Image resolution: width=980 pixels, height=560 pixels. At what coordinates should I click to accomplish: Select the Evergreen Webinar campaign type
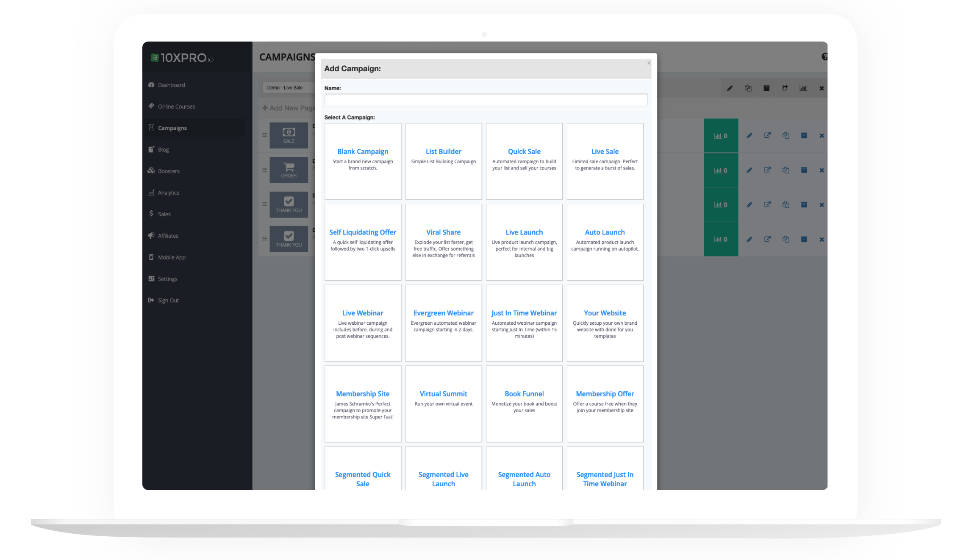443,323
